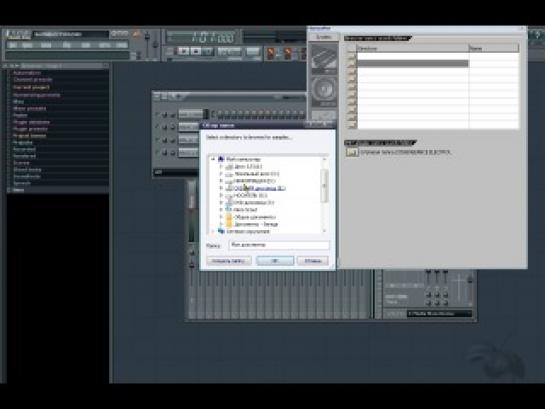Image resolution: width=545 pixels, height=409 pixels.
Task: Click the first orange icon right of the transport
Action: (x=271, y=53)
